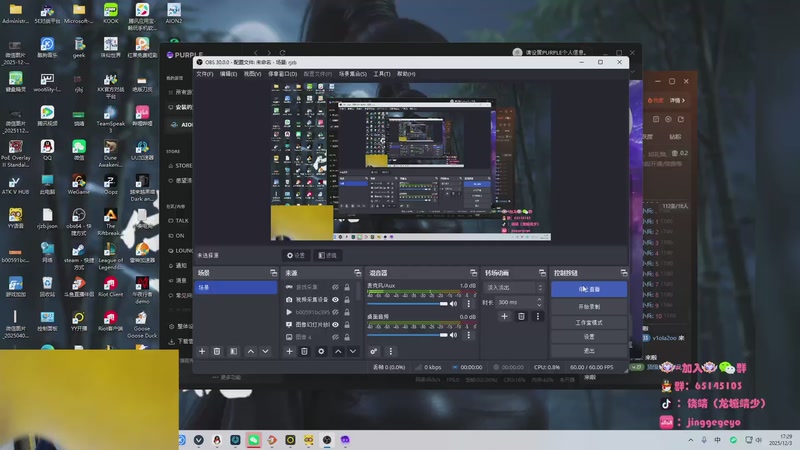Open the 场景集合(S) menu in OBS

pyautogui.click(x=353, y=74)
